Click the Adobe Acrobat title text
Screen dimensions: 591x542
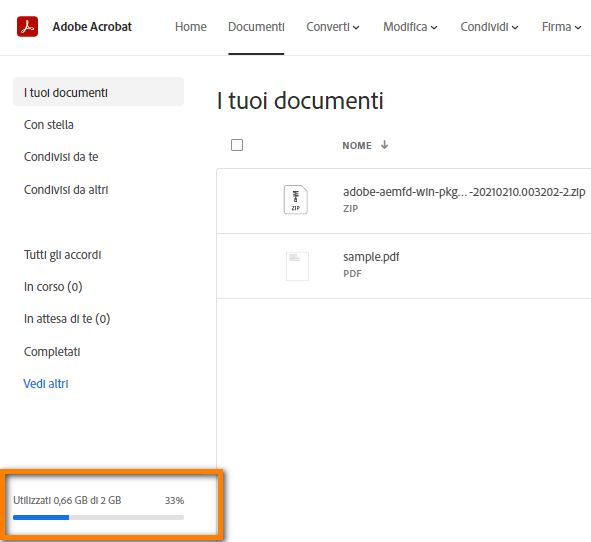92,27
